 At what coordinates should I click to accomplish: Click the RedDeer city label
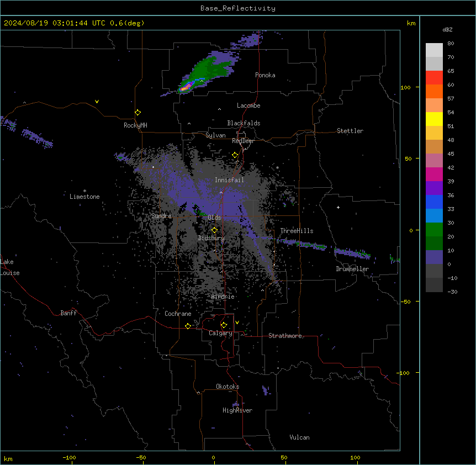pyautogui.click(x=243, y=141)
